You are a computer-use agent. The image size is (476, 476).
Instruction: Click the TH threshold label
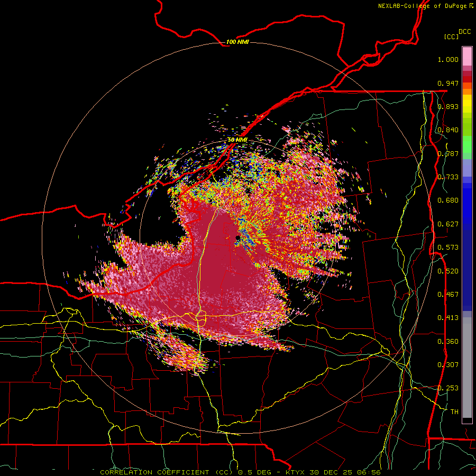coord(454,412)
